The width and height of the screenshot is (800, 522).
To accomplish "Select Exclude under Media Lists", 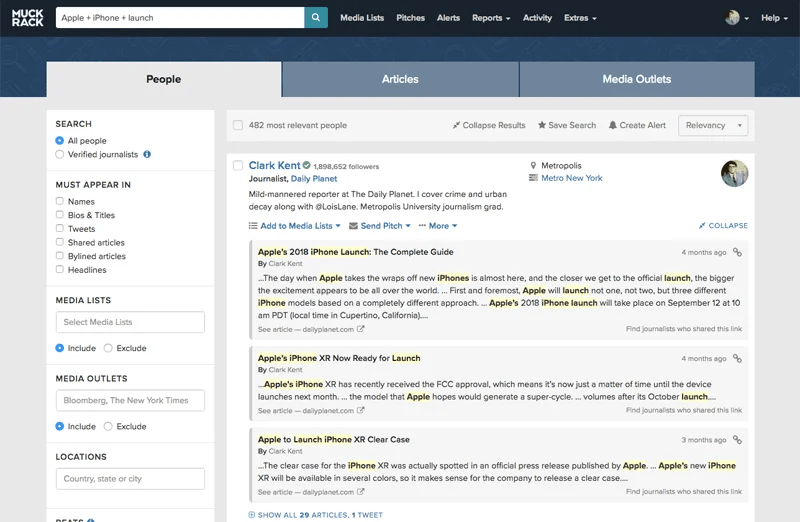I will point(108,348).
